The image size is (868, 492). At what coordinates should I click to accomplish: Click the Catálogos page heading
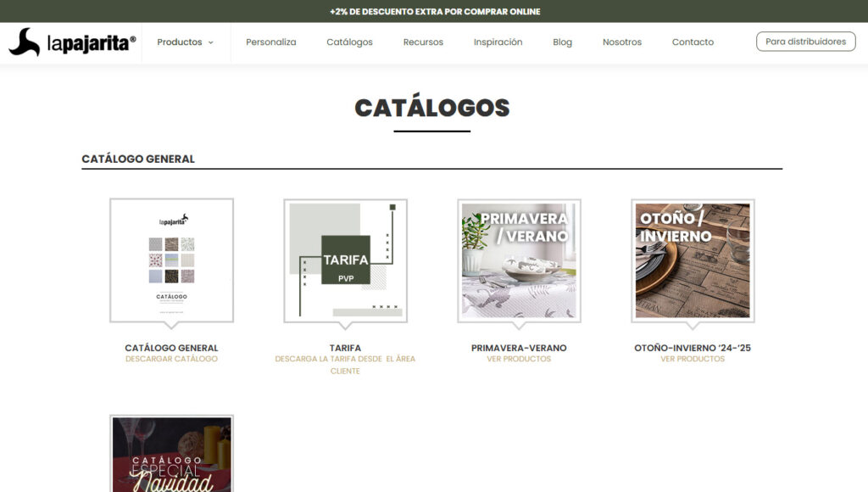[x=431, y=108]
